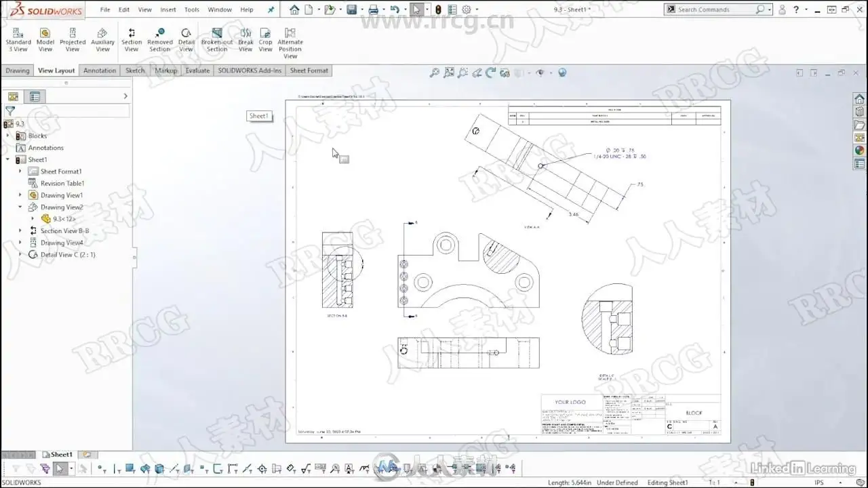Click the Save icon
Viewport: 868px width, 488px height.
tap(351, 9)
